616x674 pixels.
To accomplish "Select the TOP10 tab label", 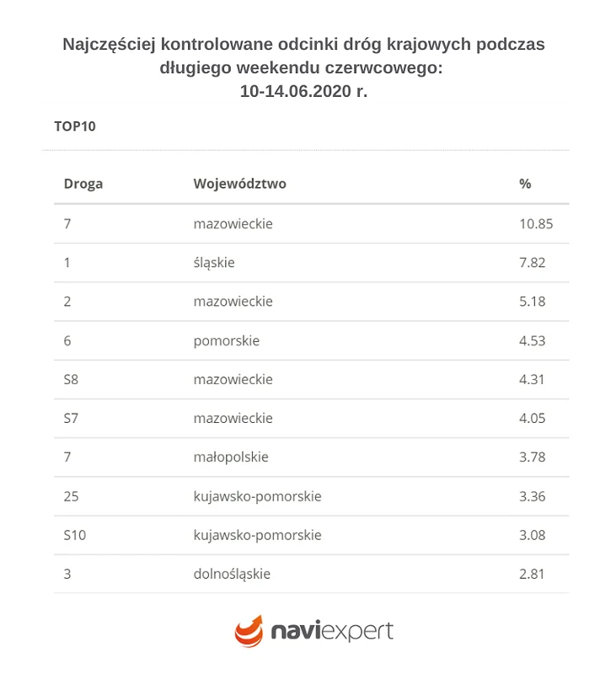I will tap(75, 126).
